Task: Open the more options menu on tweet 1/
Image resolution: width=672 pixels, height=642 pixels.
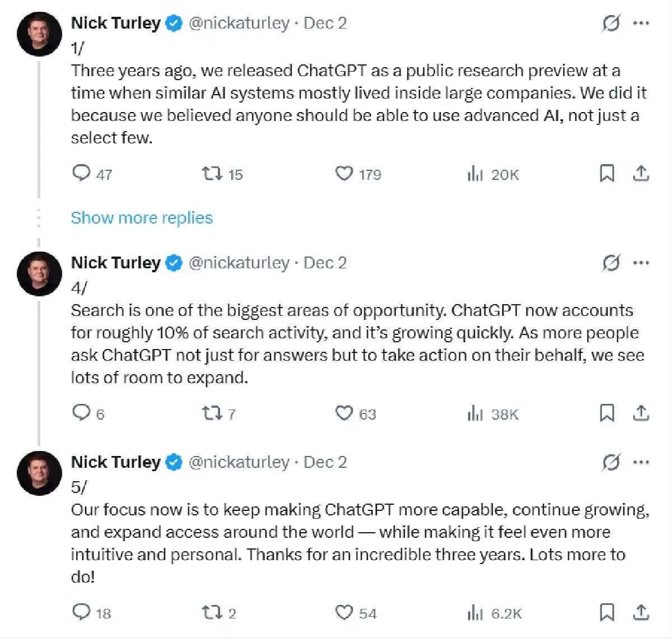Action: (642, 24)
